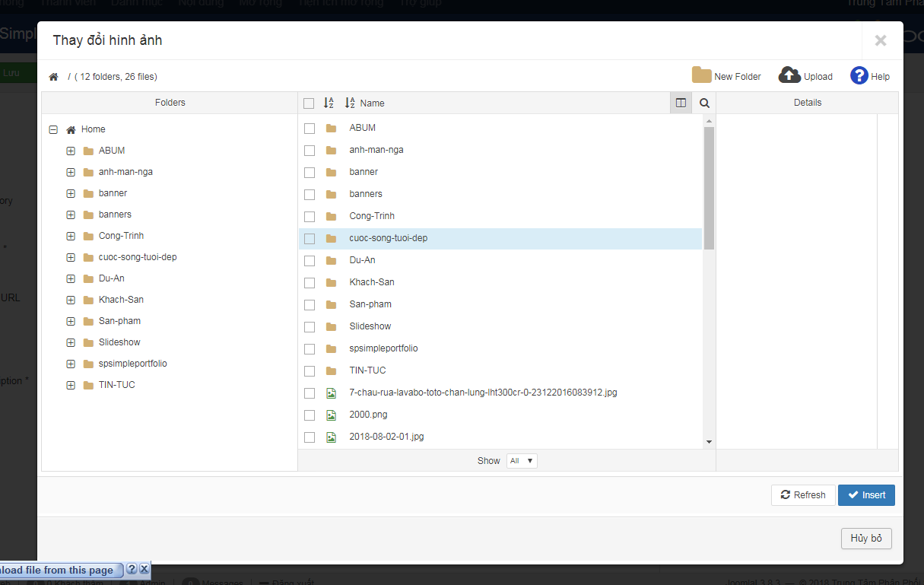Open the search magnifier icon in the file list header

point(704,103)
